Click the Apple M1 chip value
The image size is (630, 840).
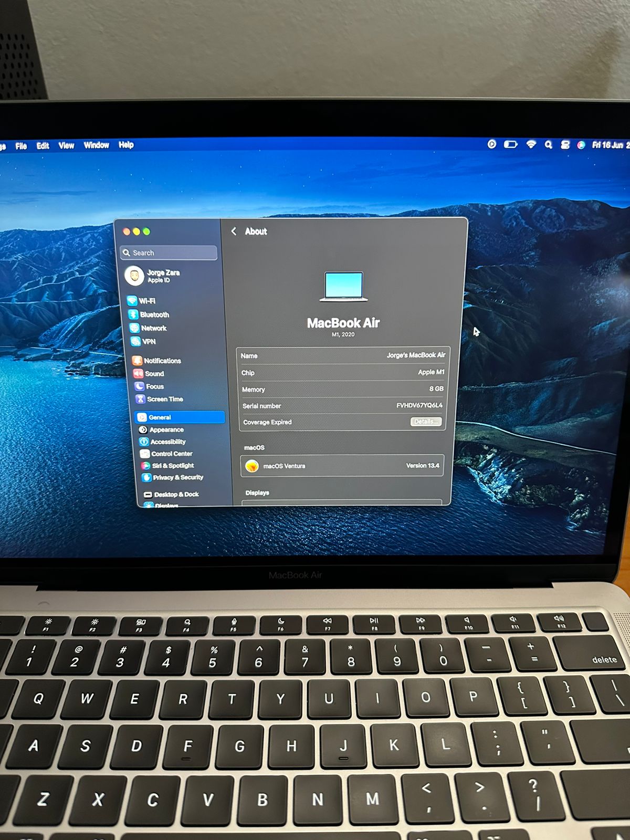pos(431,372)
